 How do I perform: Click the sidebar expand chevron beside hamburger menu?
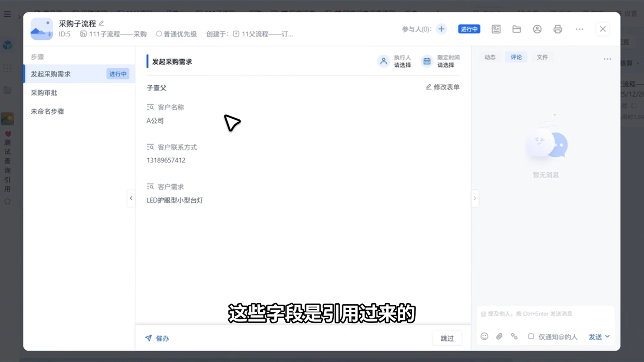(19, 17)
